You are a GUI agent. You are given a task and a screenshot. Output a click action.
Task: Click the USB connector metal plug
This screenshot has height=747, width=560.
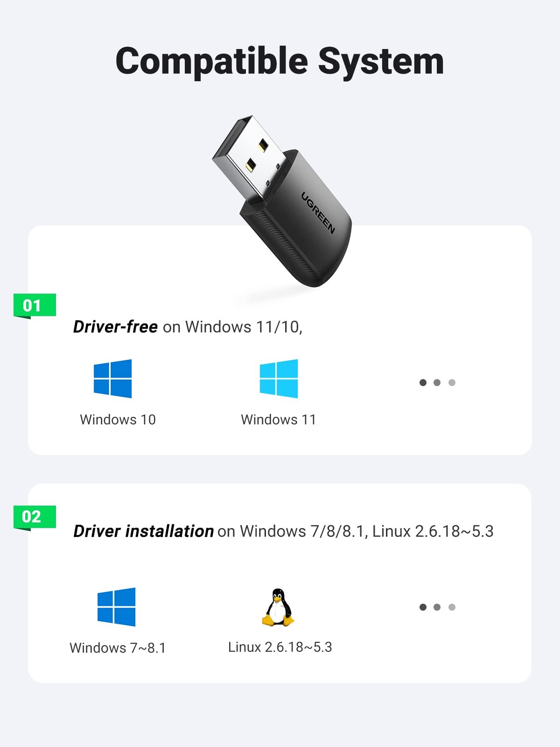click(250, 159)
